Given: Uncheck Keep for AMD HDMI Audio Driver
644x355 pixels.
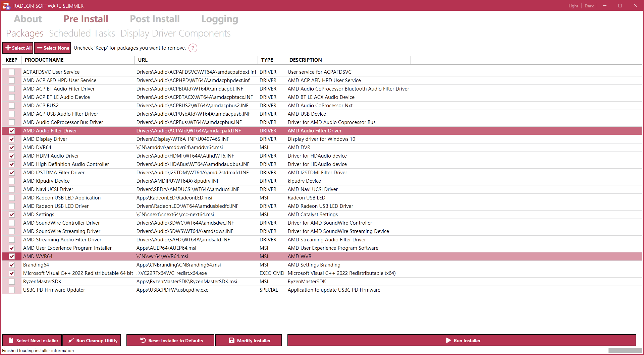Looking at the screenshot, I should point(12,156).
